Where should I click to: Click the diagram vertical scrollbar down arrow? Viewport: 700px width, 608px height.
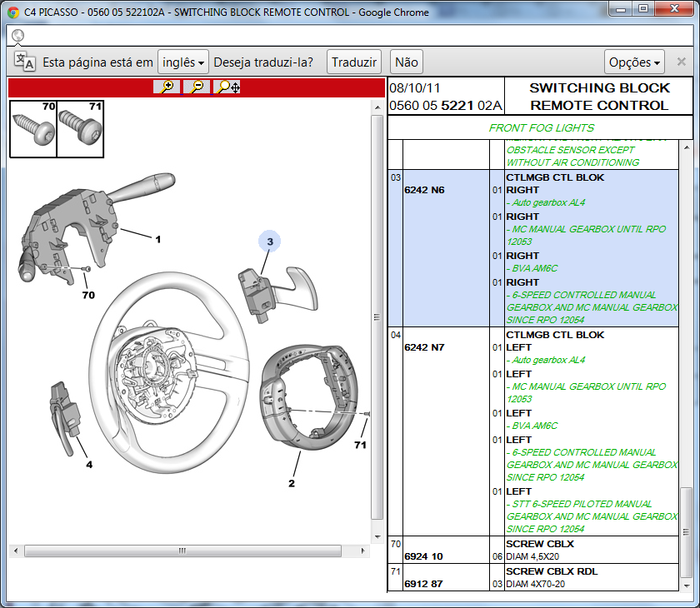click(x=377, y=536)
